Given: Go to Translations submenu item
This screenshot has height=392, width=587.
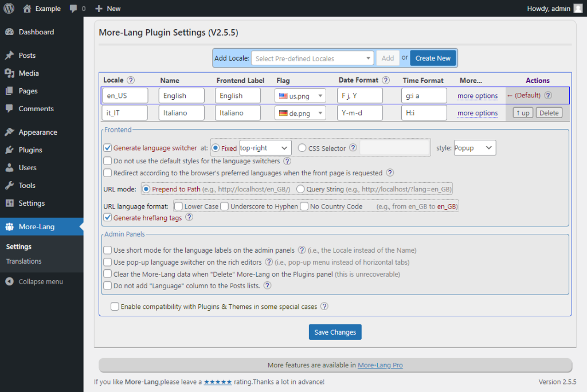Looking at the screenshot, I should pos(24,261).
